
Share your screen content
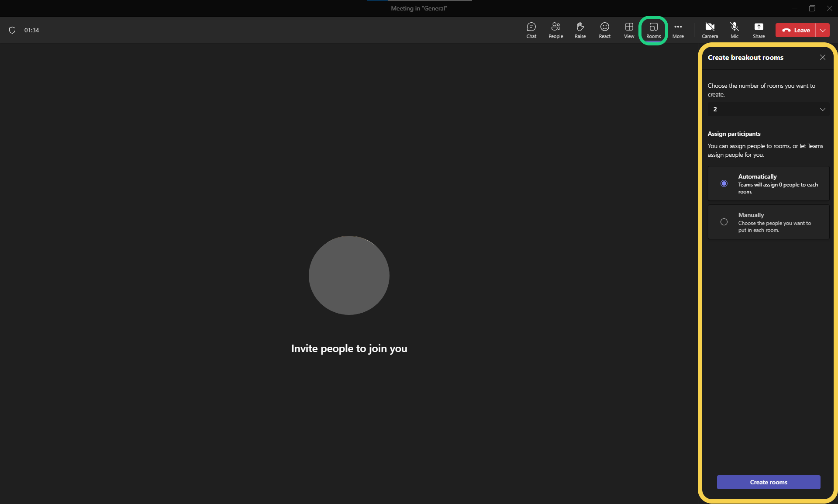point(759,30)
